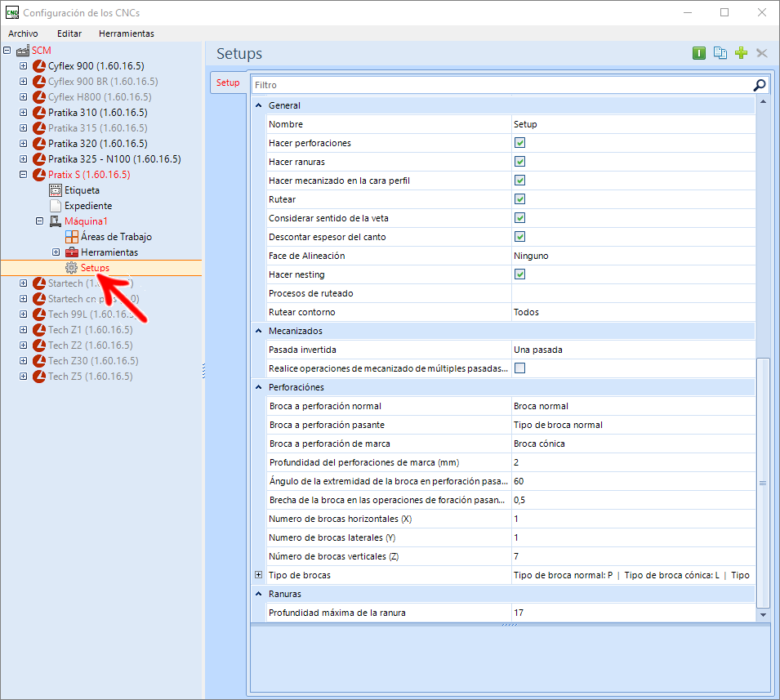The width and height of the screenshot is (780, 700).
Task: Uncheck the Hacer perforaciones checkbox
Action: click(x=519, y=143)
